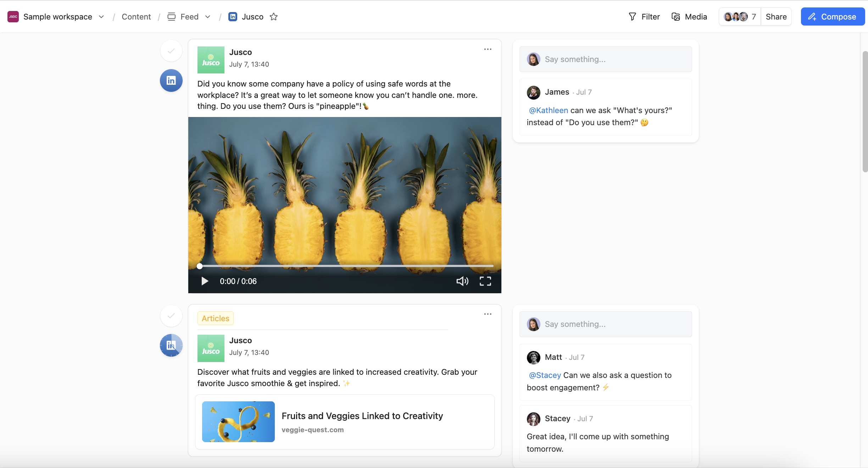Approve the pineapple post with checkmark
The height and width of the screenshot is (468, 868).
tap(171, 51)
